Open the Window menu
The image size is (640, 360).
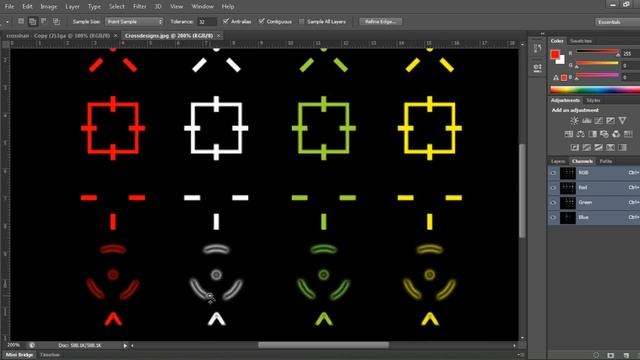pyautogui.click(x=202, y=7)
